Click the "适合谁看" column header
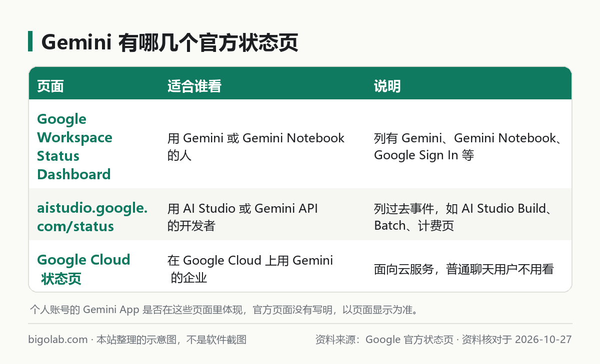This screenshot has height=364, width=600. (194, 86)
